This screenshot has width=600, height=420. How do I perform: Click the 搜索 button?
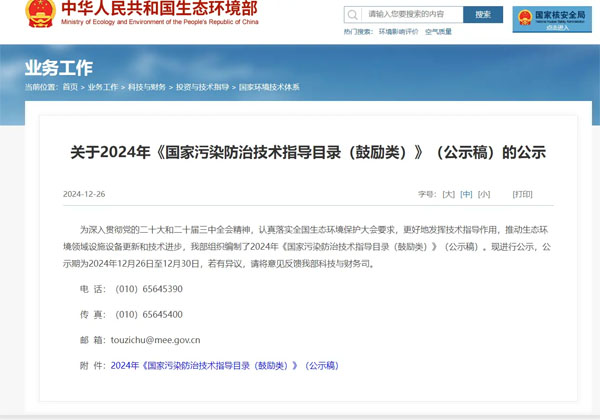tap(483, 15)
